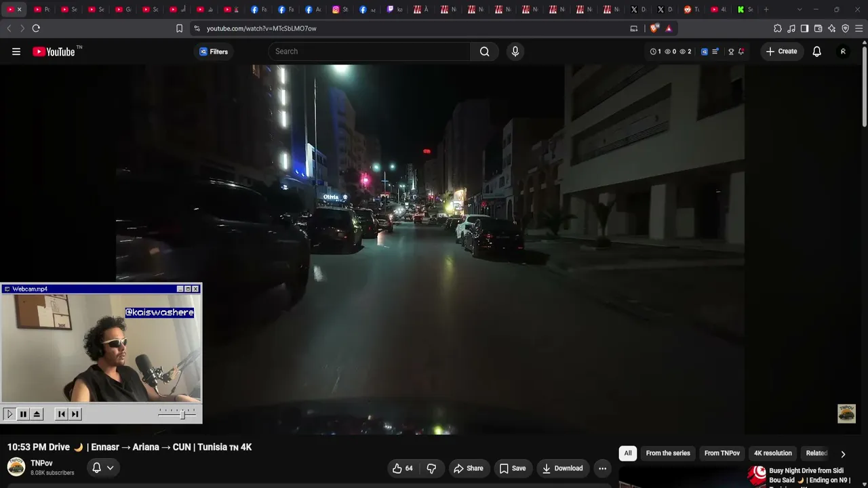Open the browser extensions puzzle icon
The width and height of the screenshot is (868, 488).
tap(778, 28)
